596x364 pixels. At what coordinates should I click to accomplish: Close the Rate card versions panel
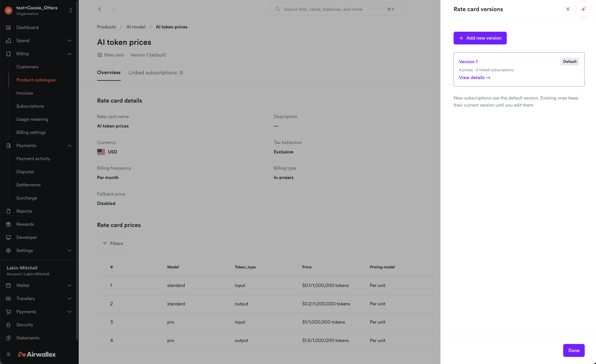568,9
